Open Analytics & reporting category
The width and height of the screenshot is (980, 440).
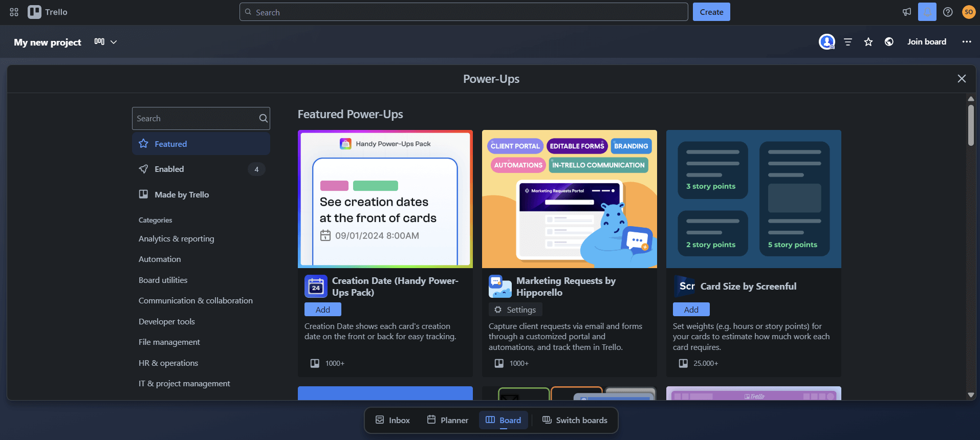(x=177, y=238)
